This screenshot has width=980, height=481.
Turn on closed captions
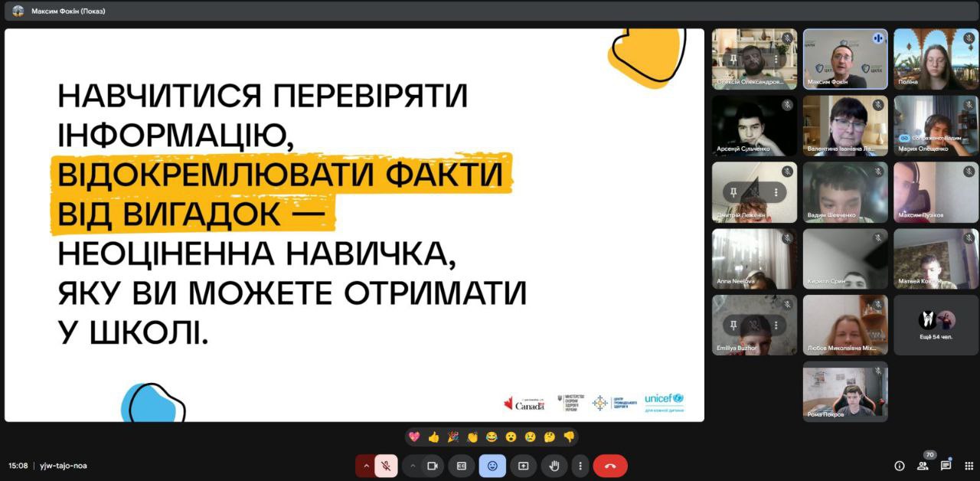coord(462,466)
